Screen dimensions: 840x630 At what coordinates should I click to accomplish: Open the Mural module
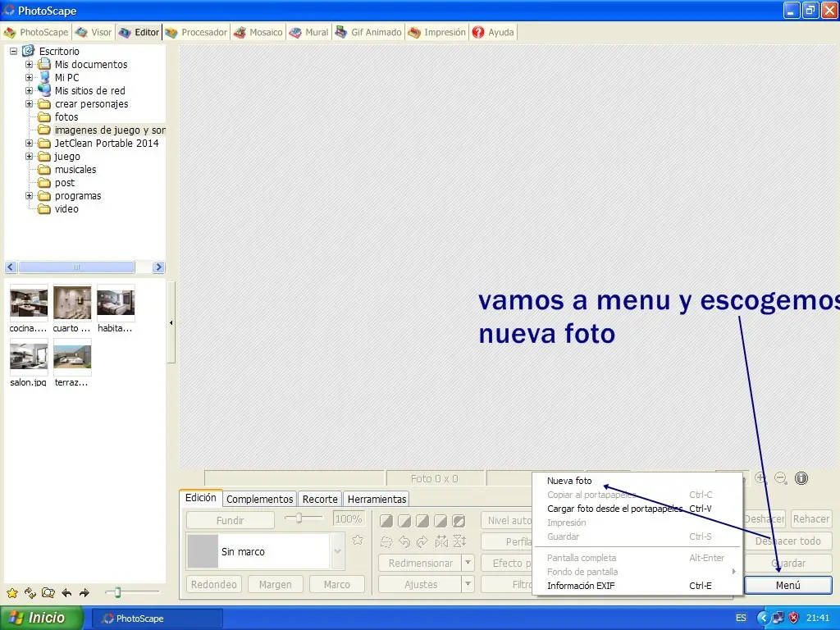pos(309,32)
